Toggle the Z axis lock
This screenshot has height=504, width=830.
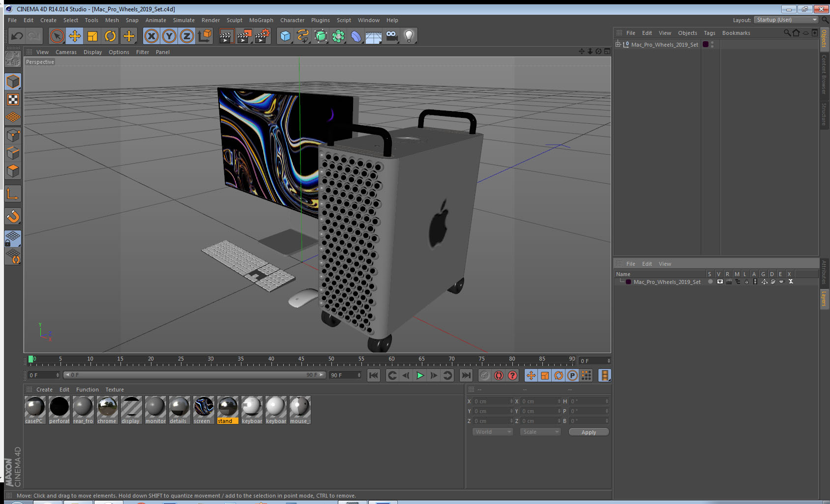(x=187, y=36)
